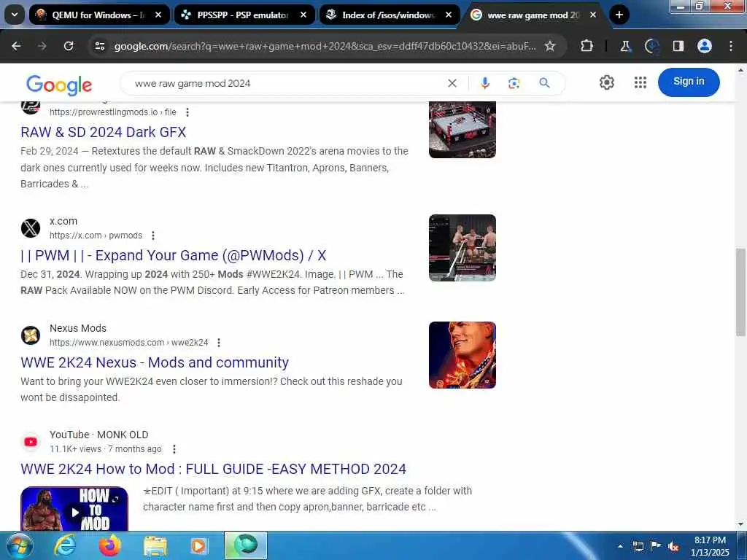The width and height of the screenshot is (747, 560).
Task: Open the PWM Expand Your Game result
Action: click(x=174, y=255)
